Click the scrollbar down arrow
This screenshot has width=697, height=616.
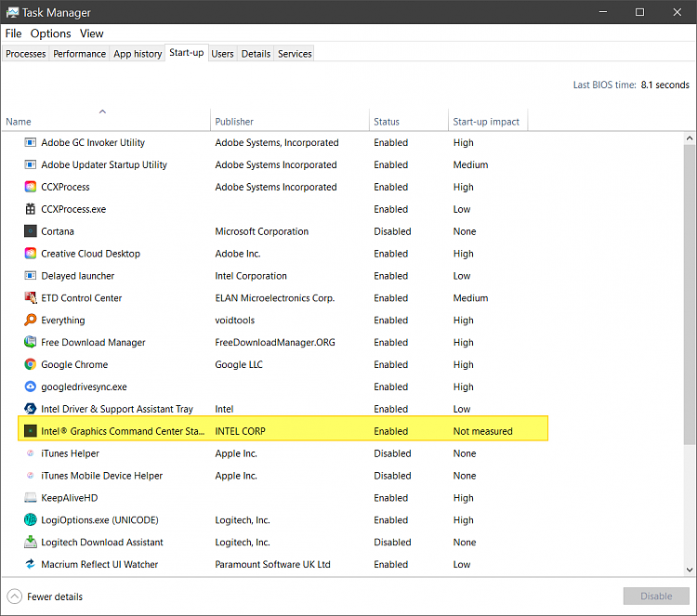pyautogui.click(x=690, y=570)
